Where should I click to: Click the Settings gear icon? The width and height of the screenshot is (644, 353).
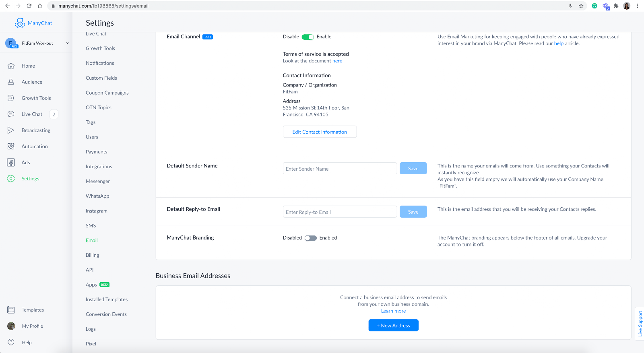(11, 179)
